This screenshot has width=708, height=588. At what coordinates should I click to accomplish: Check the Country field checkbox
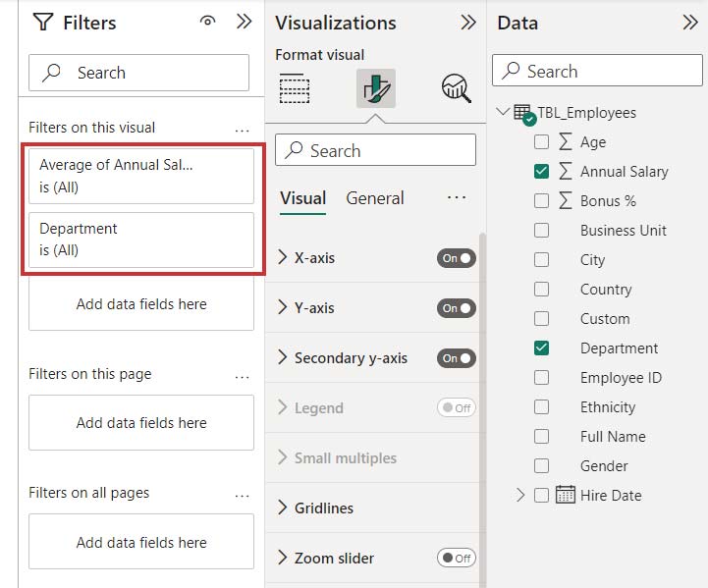tap(541, 289)
